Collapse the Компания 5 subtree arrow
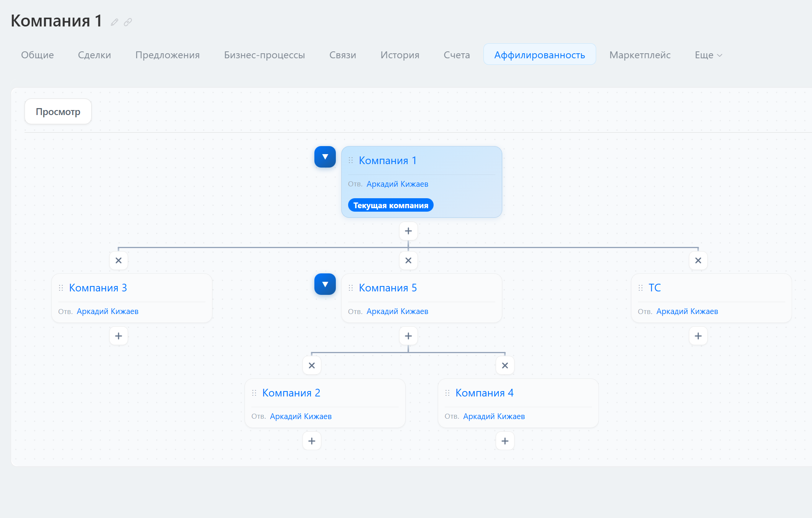 coord(325,284)
